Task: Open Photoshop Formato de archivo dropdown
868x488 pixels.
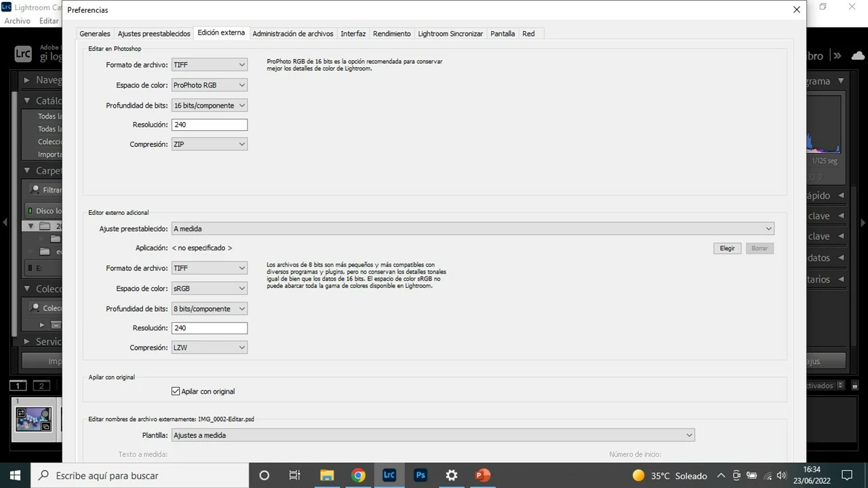Action: click(x=209, y=65)
